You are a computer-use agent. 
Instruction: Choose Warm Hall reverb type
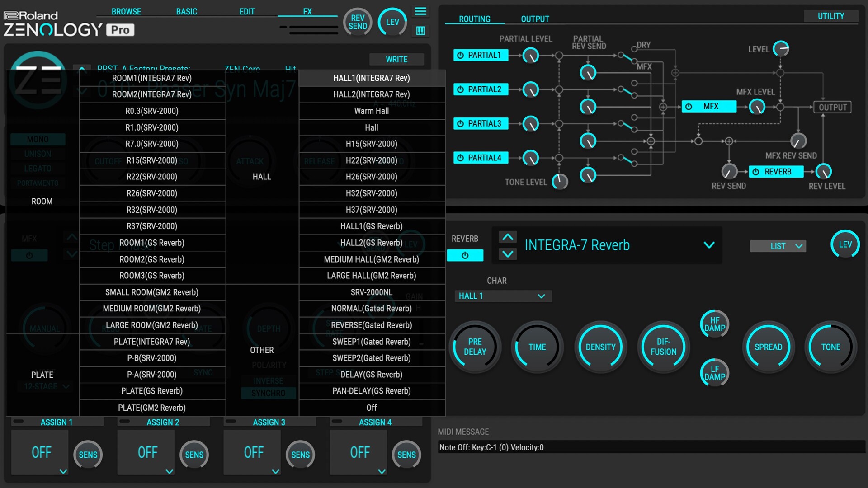tap(372, 111)
